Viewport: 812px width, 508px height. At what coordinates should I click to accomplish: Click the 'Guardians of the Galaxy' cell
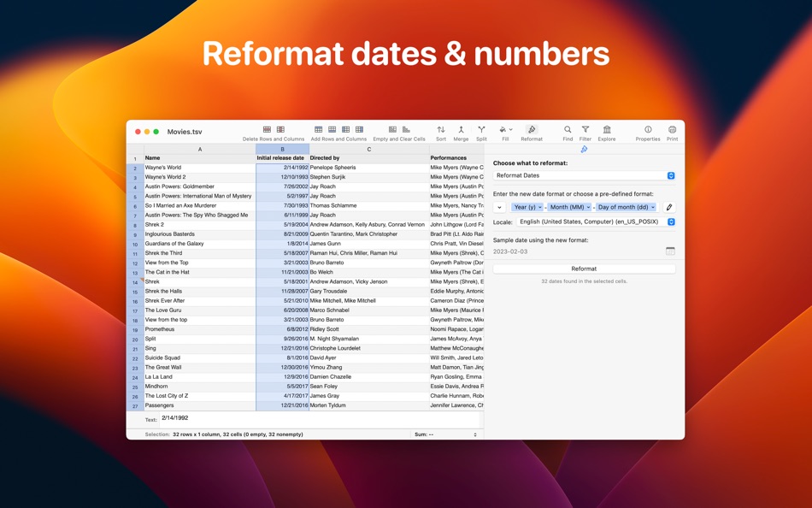tap(200, 244)
